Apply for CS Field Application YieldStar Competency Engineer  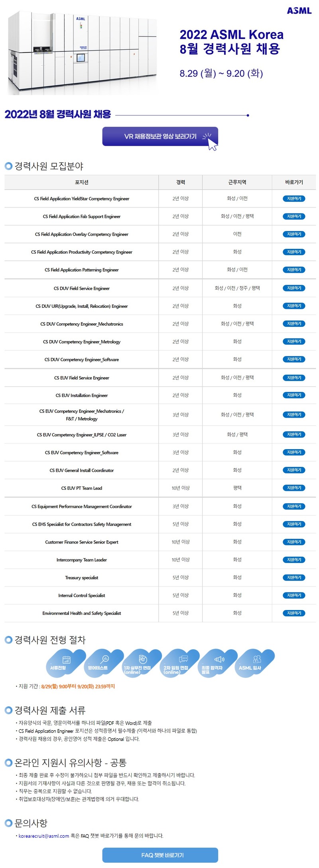[293, 198]
